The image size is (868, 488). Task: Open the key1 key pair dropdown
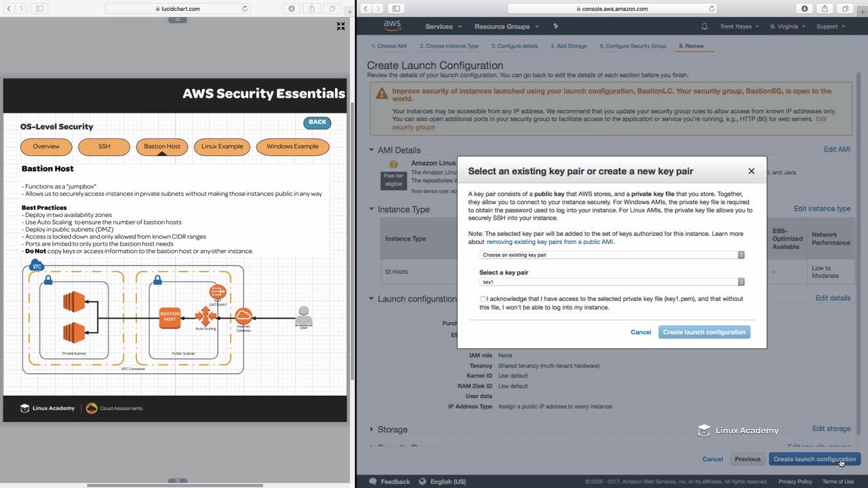pyautogui.click(x=612, y=282)
